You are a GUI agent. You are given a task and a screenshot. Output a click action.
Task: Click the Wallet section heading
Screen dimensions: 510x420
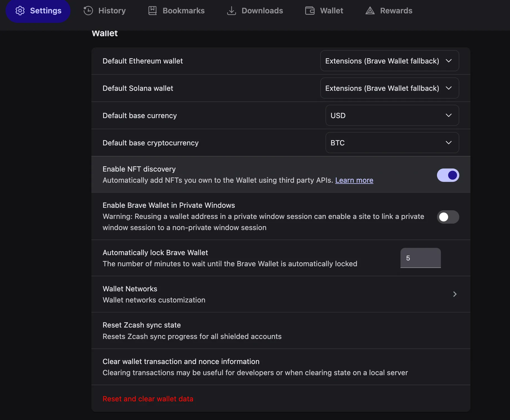pos(105,33)
